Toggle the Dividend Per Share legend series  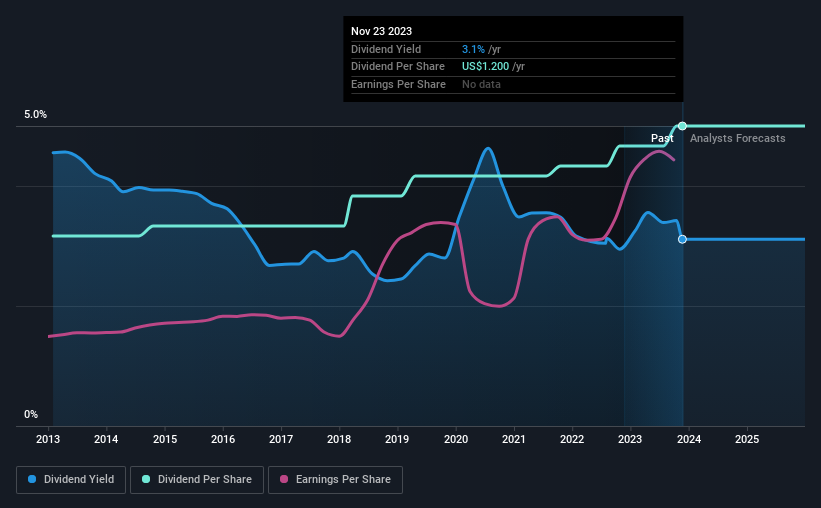[x=197, y=480]
